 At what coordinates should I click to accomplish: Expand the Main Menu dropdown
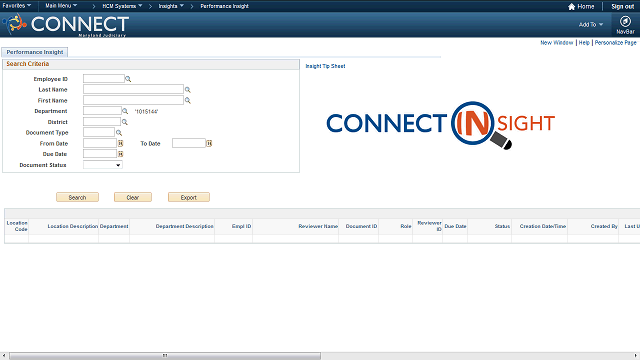click(61, 6)
